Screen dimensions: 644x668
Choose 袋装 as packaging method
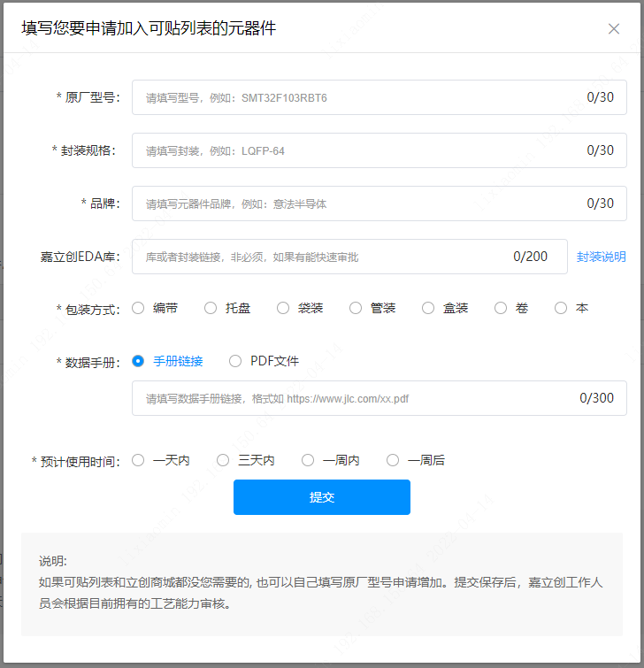(x=283, y=308)
